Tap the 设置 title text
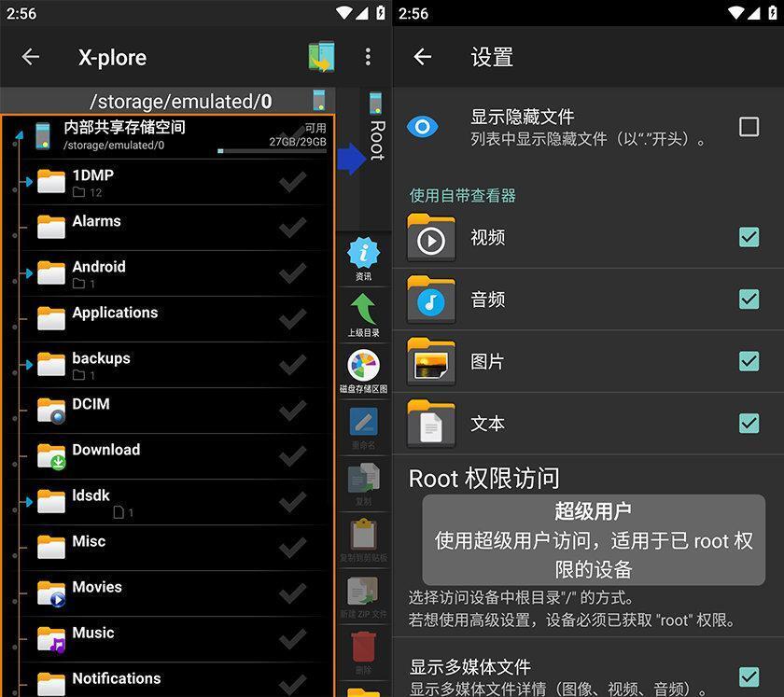The width and height of the screenshot is (784, 697). (492, 57)
